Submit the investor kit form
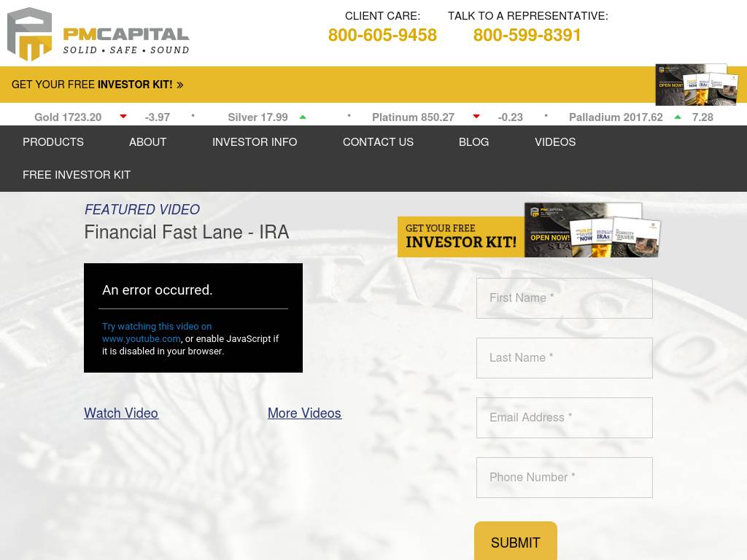The width and height of the screenshot is (747, 560). point(516,542)
